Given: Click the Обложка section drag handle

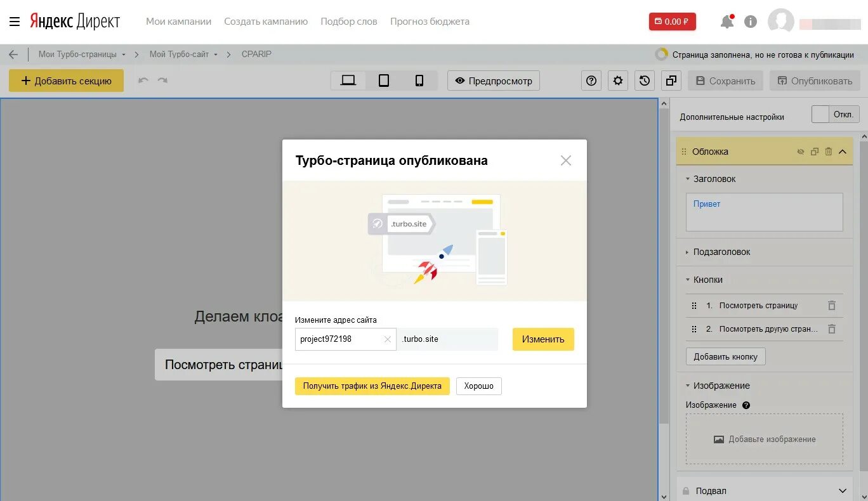Looking at the screenshot, I should (684, 152).
